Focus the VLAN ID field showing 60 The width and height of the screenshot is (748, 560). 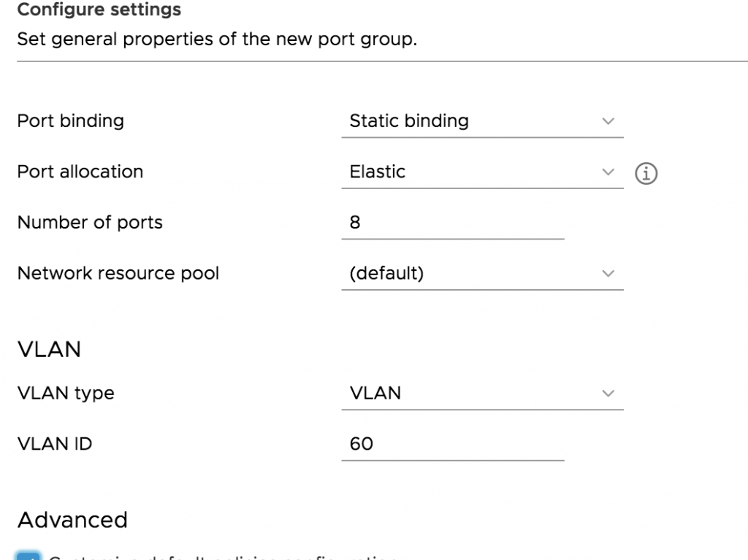(x=453, y=444)
